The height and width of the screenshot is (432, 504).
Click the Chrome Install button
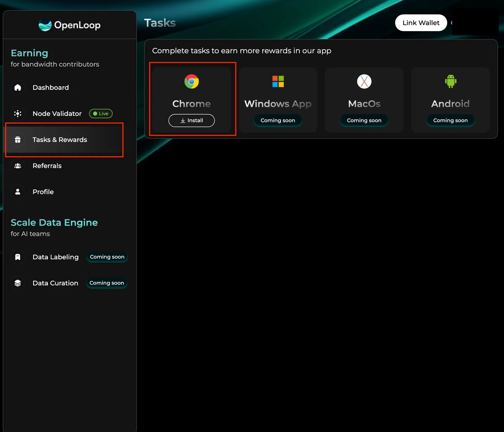(192, 120)
